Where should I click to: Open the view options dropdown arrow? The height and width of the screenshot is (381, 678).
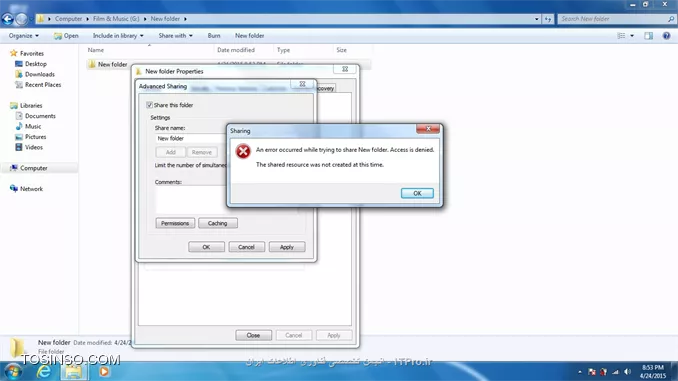[x=632, y=35]
